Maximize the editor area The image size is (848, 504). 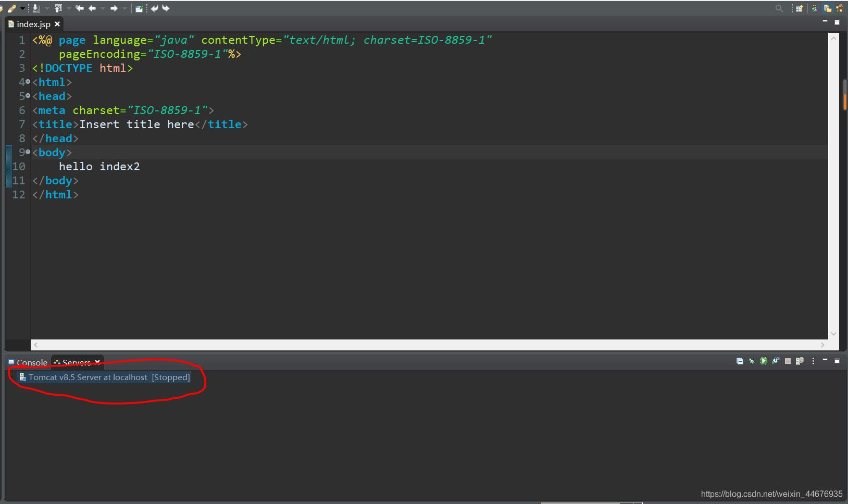pyautogui.click(x=837, y=22)
